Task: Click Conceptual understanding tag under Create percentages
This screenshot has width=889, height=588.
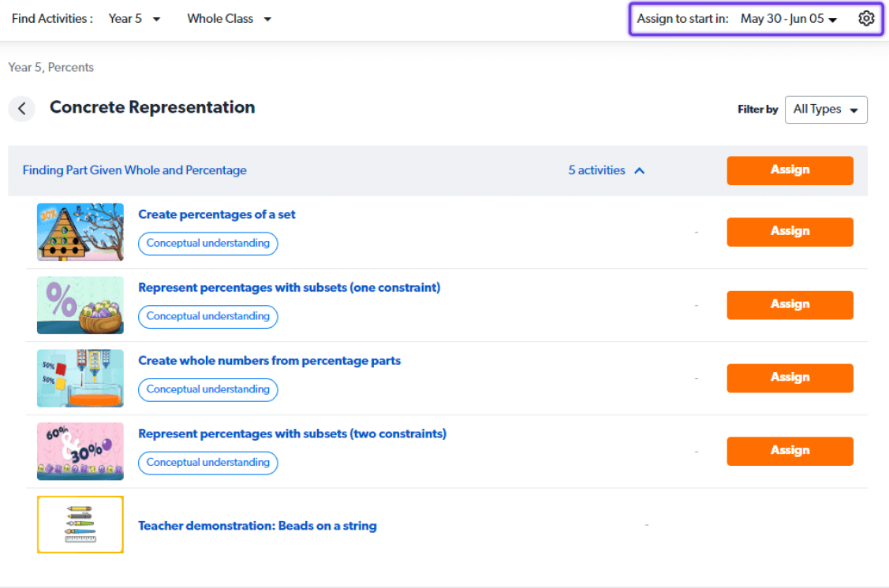Action: (x=208, y=244)
